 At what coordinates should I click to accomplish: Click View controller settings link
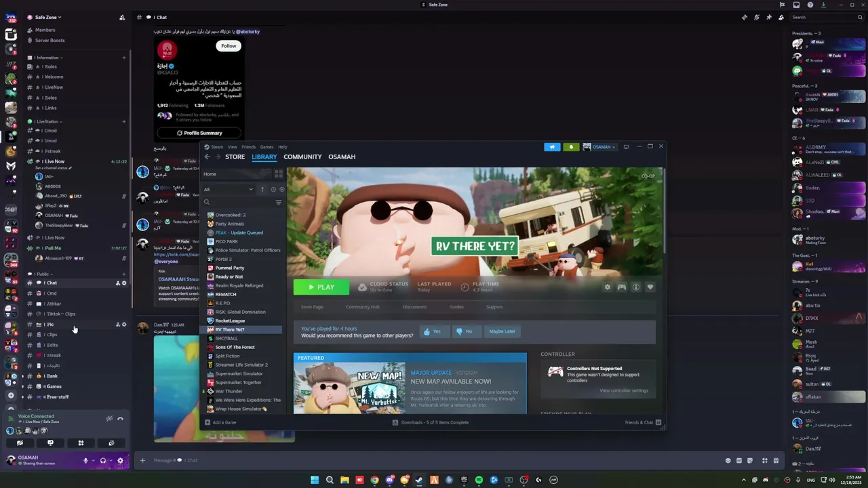(624, 390)
